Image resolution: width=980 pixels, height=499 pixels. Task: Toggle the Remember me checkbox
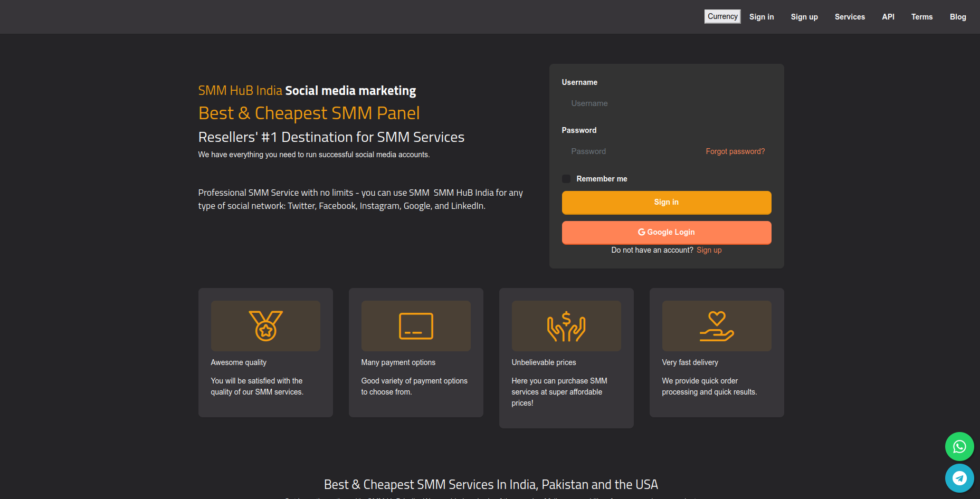tap(566, 179)
